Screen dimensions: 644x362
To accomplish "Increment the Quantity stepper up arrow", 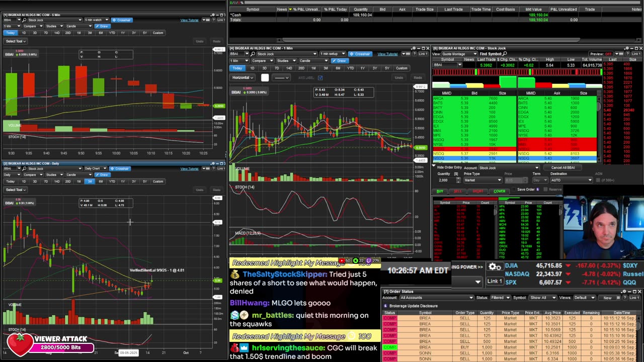I will pos(458,178).
